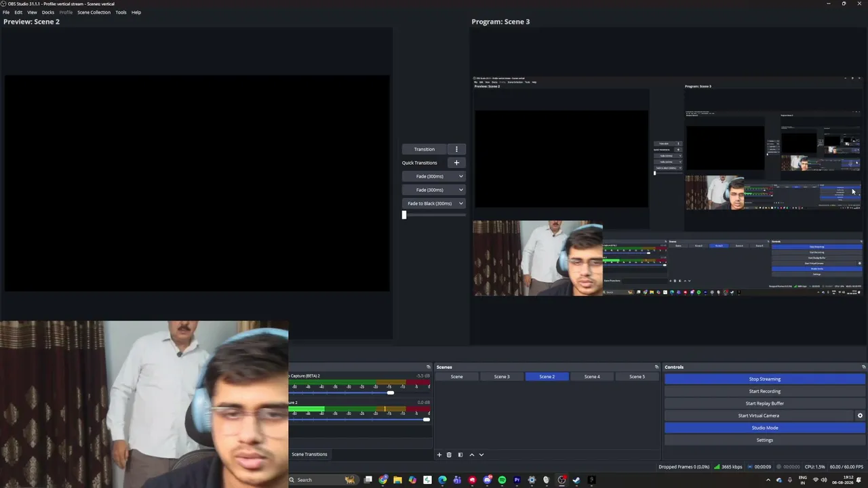Open Google Chrome from the taskbar
The image size is (868, 488).
[383, 480]
